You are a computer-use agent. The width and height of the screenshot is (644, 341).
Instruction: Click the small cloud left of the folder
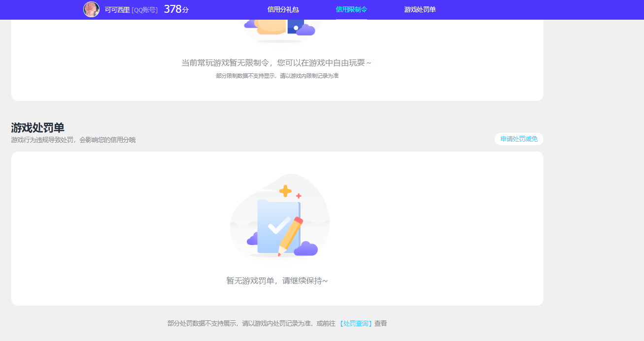pos(253,240)
